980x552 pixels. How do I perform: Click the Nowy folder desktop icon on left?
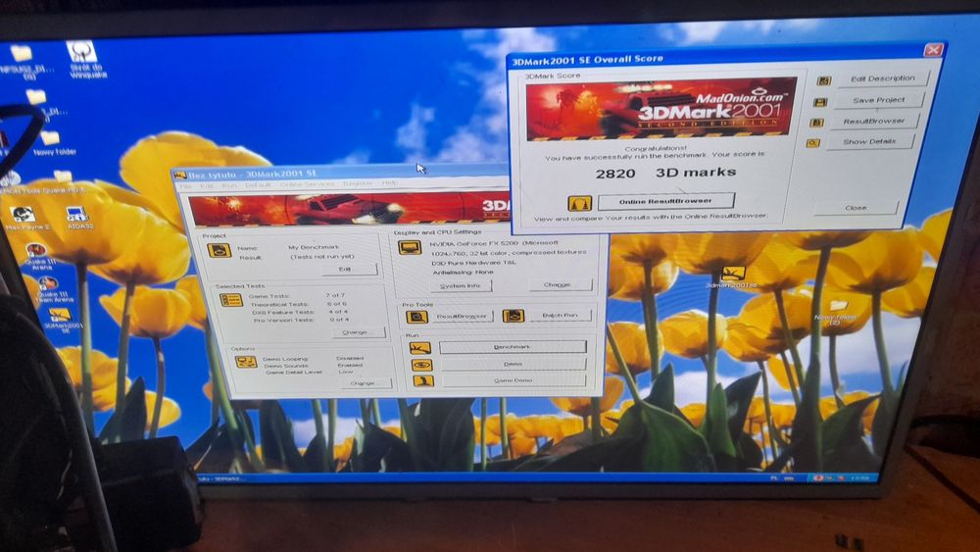point(53,143)
